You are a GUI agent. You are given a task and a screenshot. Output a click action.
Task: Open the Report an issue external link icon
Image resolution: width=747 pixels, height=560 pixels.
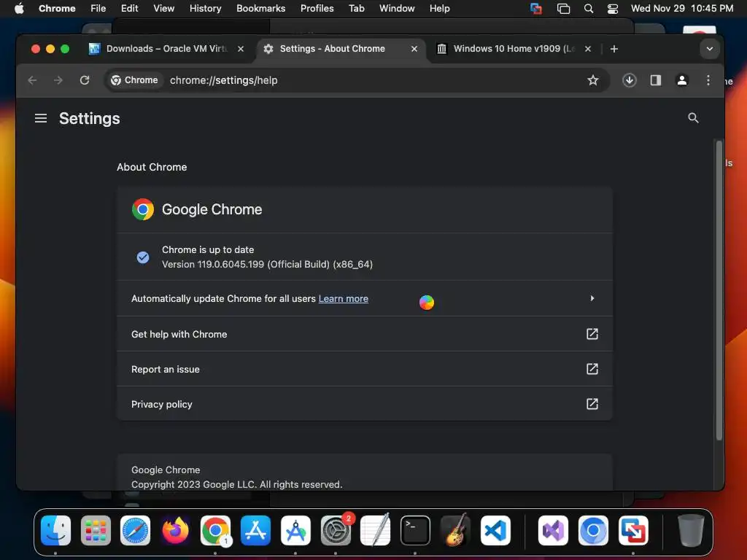point(592,369)
